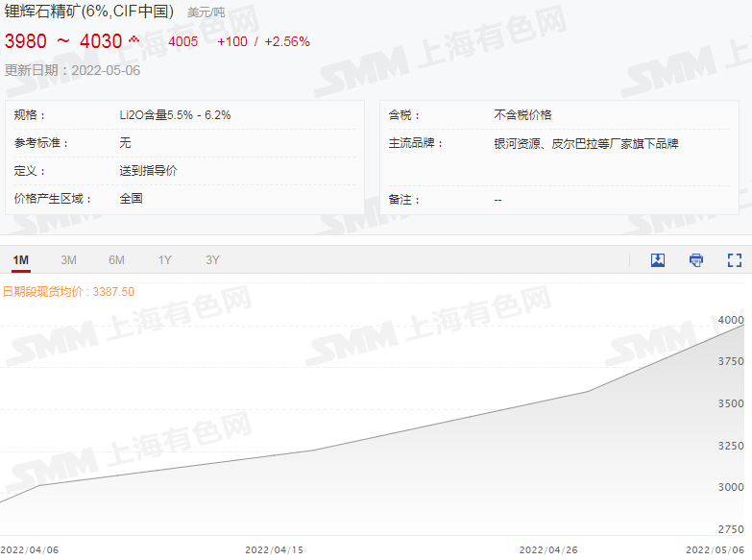The width and height of the screenshot is (752, 560).
Task: Click the 参考标准 label
Action: coord(40,143)
